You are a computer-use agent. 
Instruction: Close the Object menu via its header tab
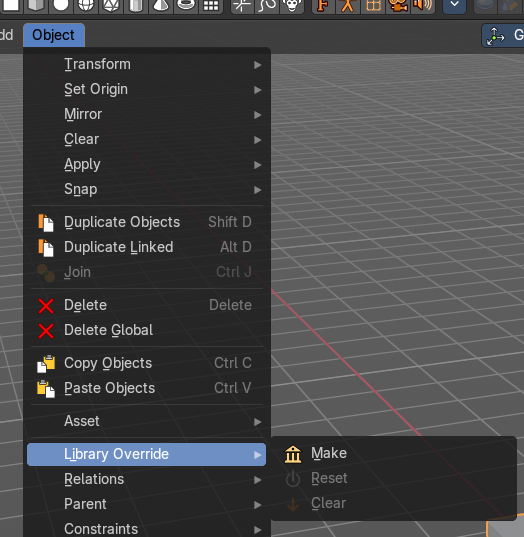pos(54,35)
